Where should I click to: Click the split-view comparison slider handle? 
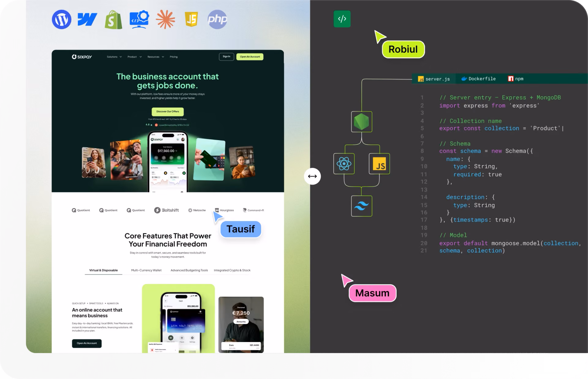tap(312, 176)
